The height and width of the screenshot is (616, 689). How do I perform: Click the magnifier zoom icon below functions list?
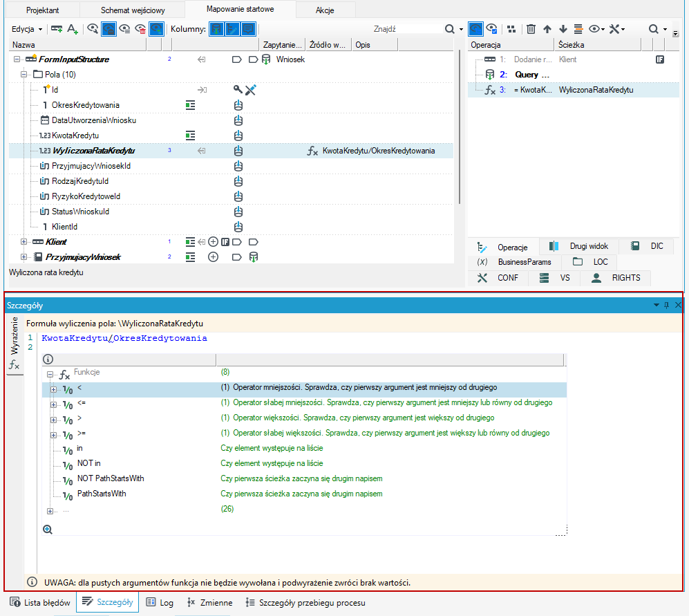click(48, 530)
